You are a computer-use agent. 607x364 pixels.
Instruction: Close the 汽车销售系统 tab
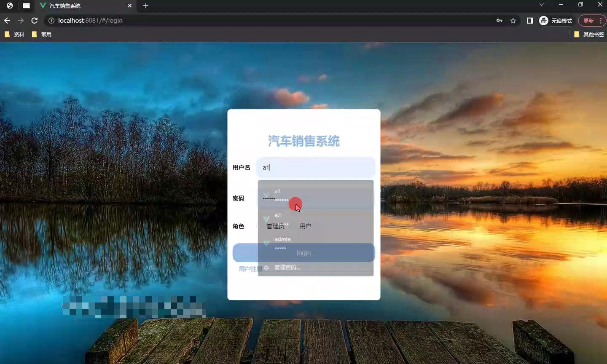[129, 6]
